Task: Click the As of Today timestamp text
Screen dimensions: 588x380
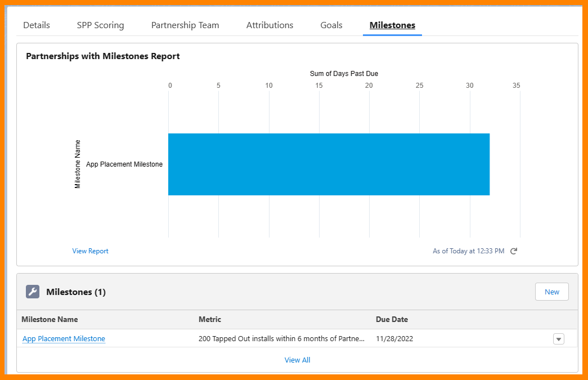Action: coord(468,251)
